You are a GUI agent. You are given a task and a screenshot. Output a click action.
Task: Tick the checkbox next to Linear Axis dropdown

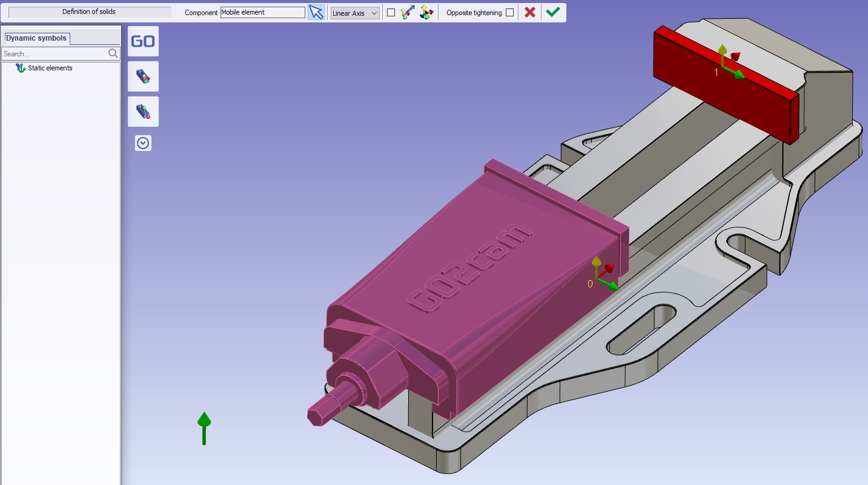click(391, 13)
